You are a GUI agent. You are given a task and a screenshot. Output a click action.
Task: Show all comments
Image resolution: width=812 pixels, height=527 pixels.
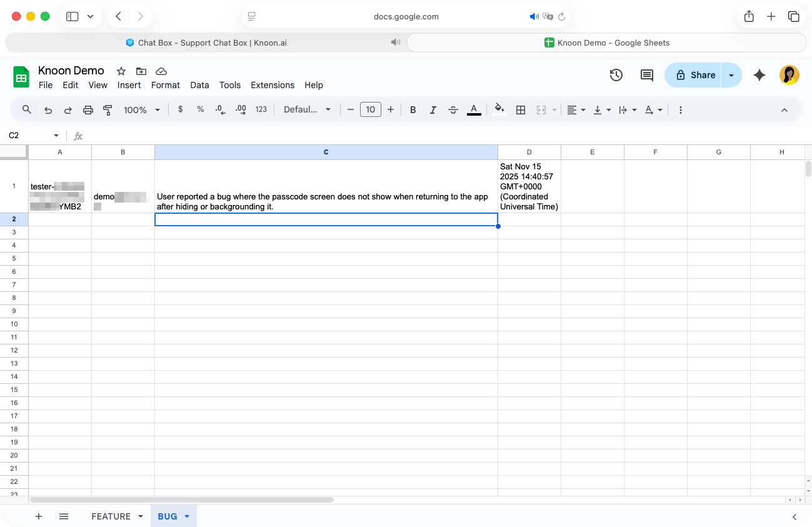pos(646,75)
